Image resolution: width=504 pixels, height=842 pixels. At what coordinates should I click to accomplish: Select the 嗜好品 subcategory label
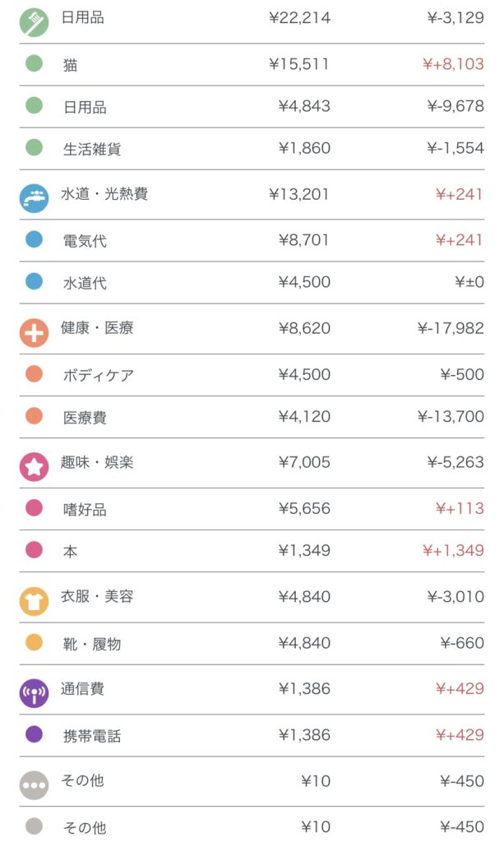click(x=85, y=510)
